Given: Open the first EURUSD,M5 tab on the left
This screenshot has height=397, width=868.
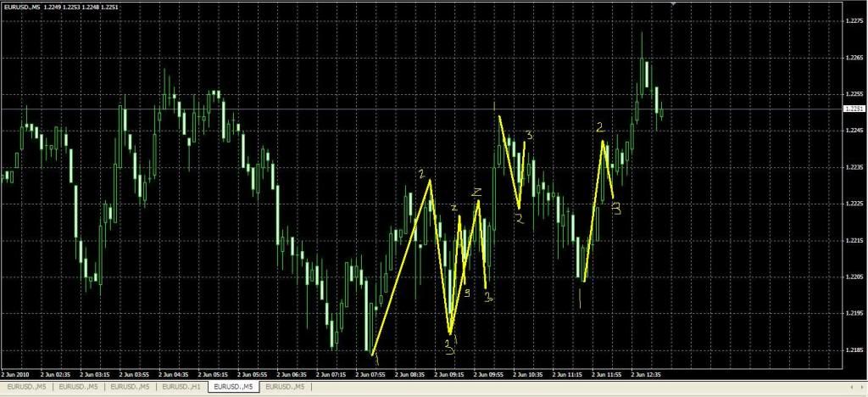Looking at the screenshot, I should [x=25, y=387].
